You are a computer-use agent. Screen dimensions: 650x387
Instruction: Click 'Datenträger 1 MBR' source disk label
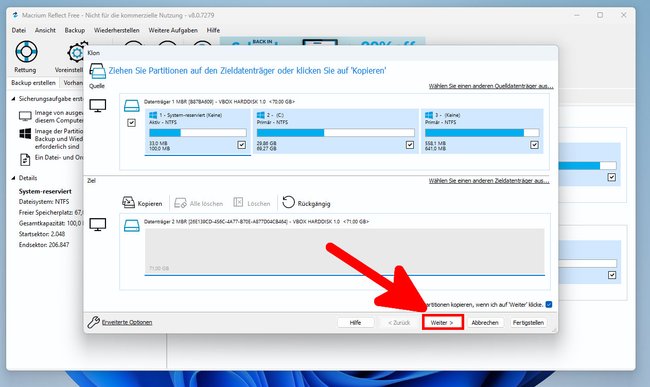[219, 102]
